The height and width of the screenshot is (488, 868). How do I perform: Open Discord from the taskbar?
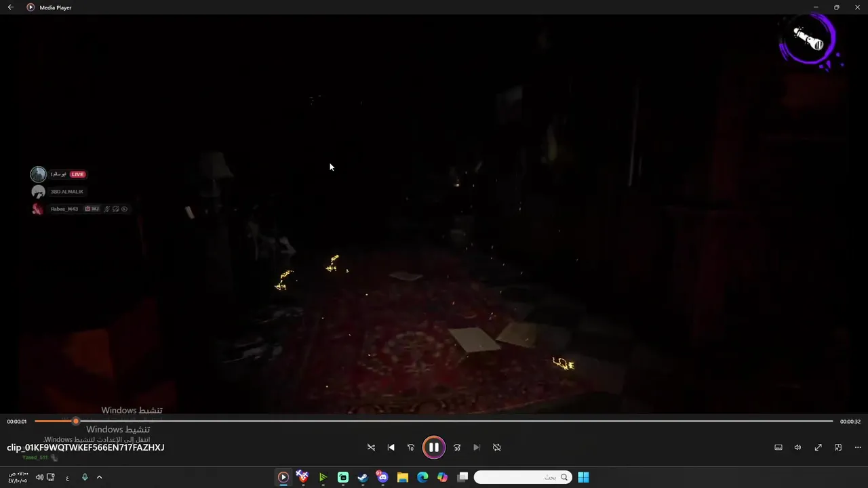point(382,477)
